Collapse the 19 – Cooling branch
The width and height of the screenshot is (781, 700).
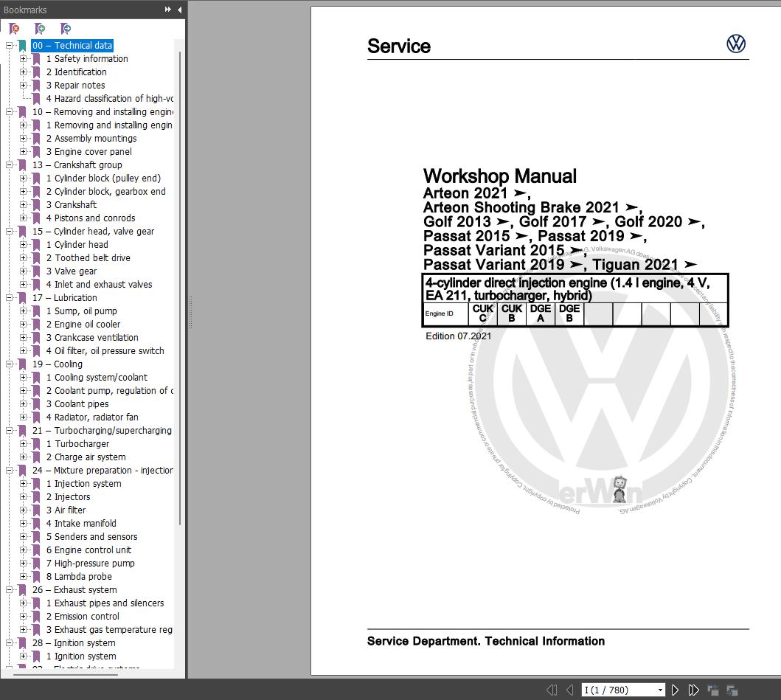point(9,364)
